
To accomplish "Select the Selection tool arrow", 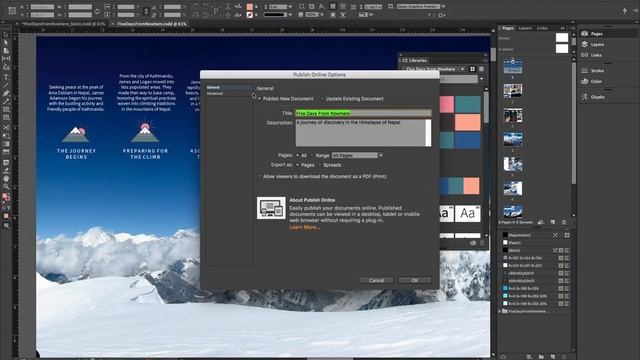I will pyautogui.click(x=6, y=35).
